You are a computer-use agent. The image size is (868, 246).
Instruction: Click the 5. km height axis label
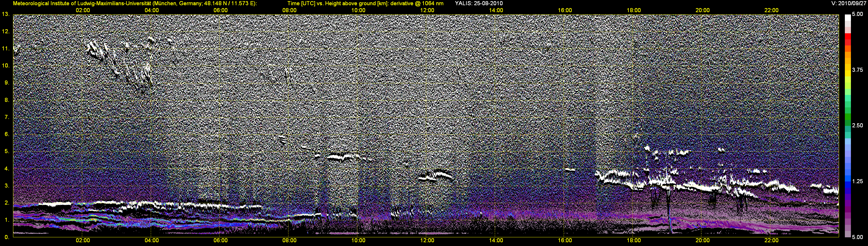click(7, 151)
